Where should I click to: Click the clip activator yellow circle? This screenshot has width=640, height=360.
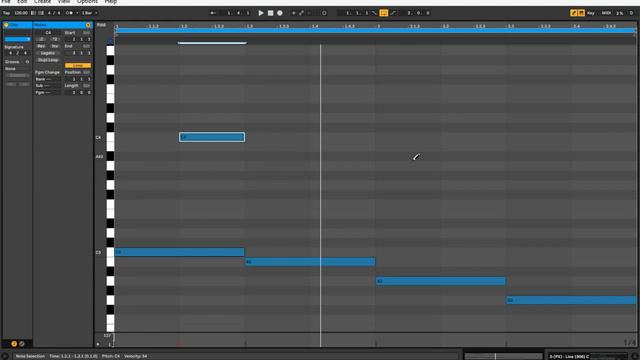coord(6,25)
